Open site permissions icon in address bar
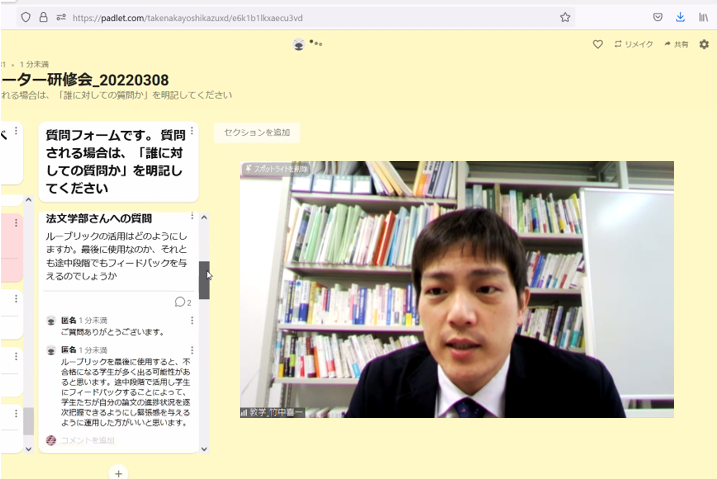The height and width of the screenshot is (479, 717). coord(61,17)
